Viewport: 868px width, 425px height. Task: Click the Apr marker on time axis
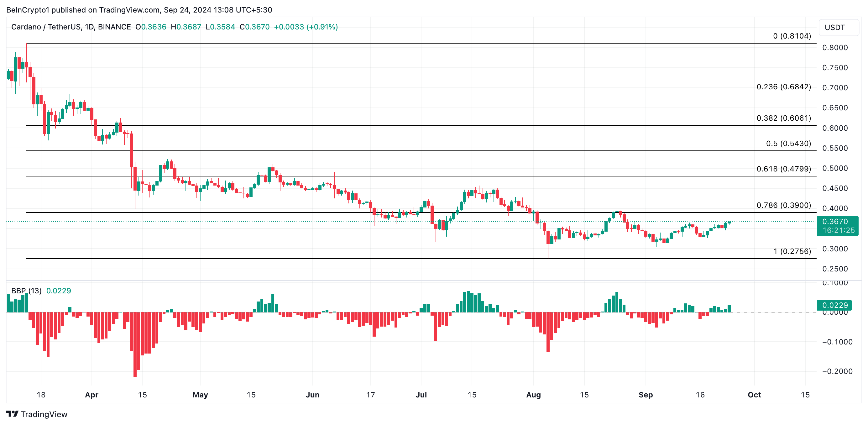(x=92, y=395)
